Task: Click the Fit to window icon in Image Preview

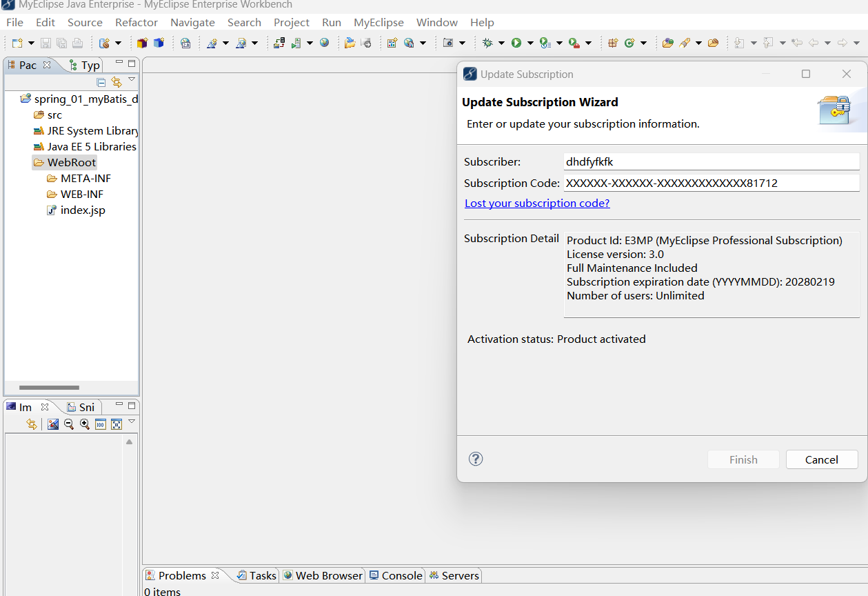Action: (117, 424)
